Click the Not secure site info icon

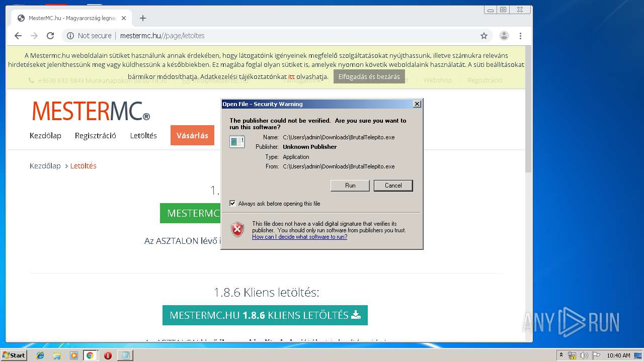click(70, 36)
